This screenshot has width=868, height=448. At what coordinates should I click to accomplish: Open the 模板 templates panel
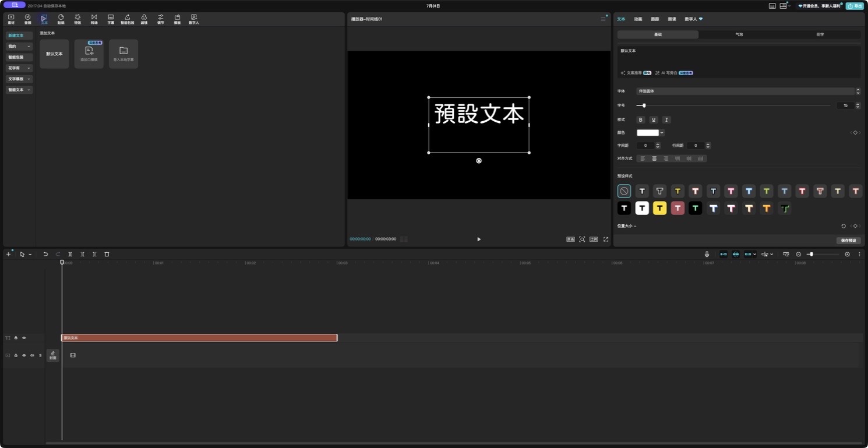177,19
